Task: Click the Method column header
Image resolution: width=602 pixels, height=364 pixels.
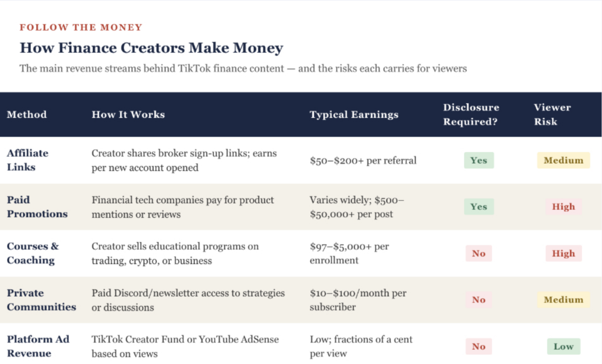Action: point(27,114)
